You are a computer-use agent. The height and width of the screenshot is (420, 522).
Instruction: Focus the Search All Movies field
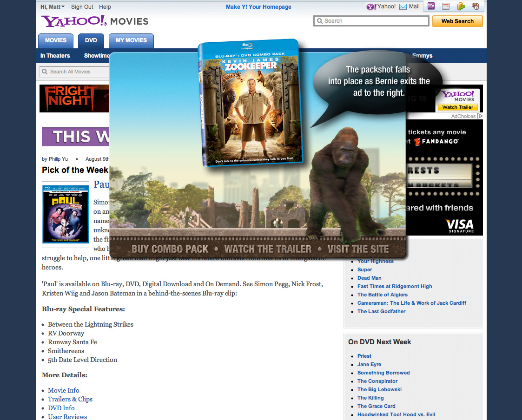point(74,72)
